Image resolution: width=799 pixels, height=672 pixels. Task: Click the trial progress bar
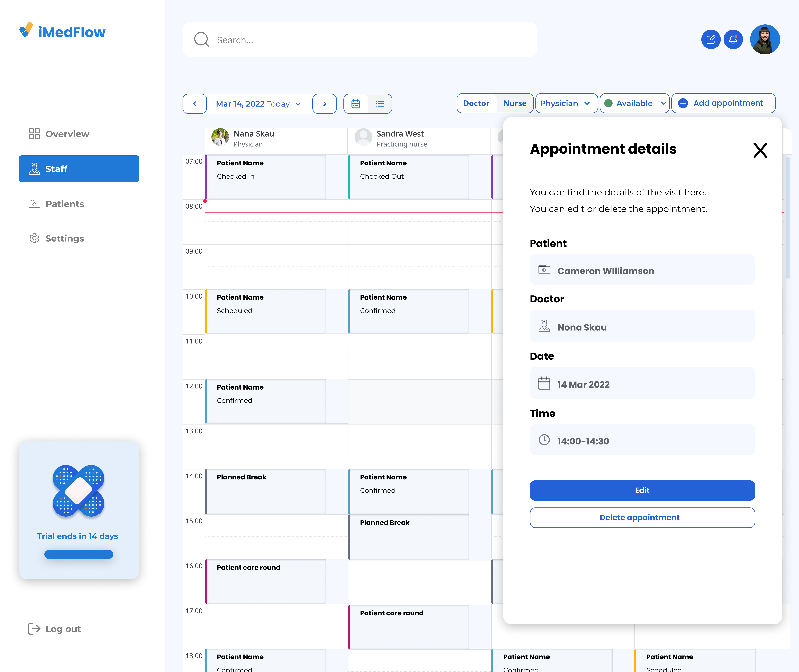79,554
